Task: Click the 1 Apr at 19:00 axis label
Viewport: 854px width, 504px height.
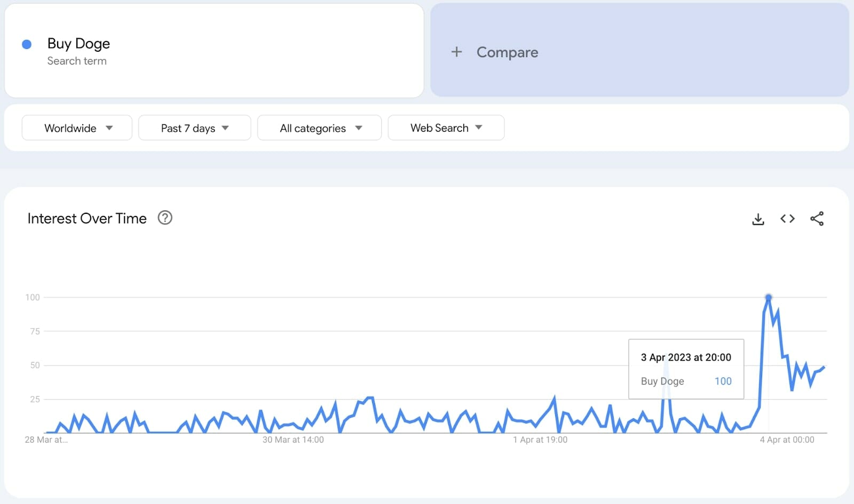Action: 540,440
